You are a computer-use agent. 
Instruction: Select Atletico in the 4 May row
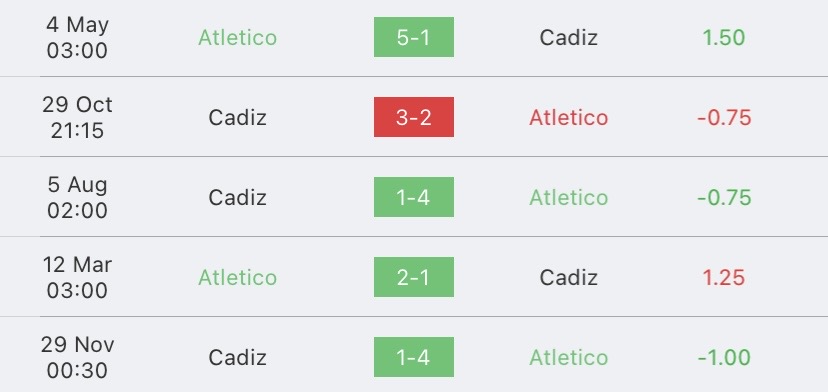coord(238,38)
